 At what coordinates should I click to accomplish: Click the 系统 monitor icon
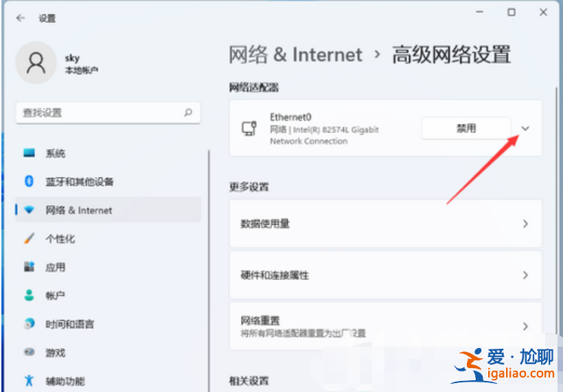pos(29,153)
